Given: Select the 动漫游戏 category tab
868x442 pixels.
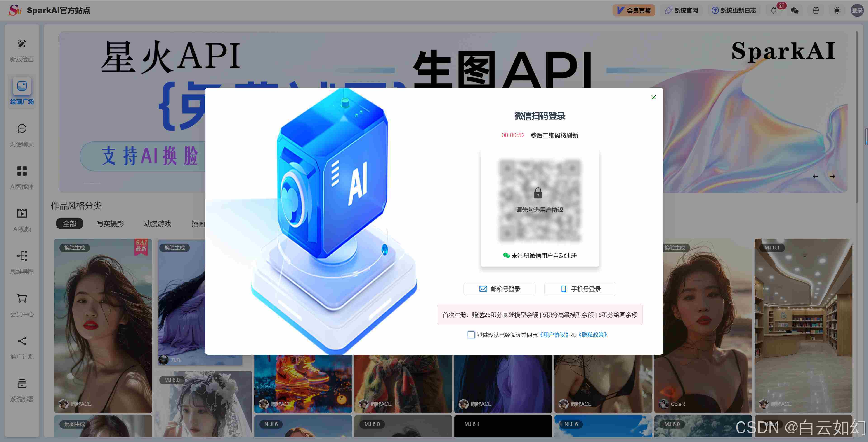Looking at the screenshot, I should [157, 223].
